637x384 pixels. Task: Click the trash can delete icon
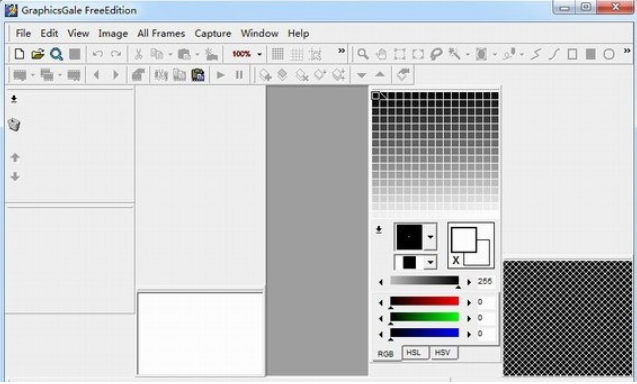pos(14,125)
